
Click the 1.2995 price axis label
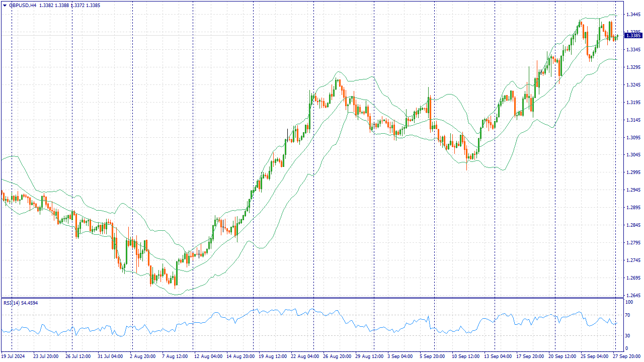pyautogui.click(x=632, y=172)
